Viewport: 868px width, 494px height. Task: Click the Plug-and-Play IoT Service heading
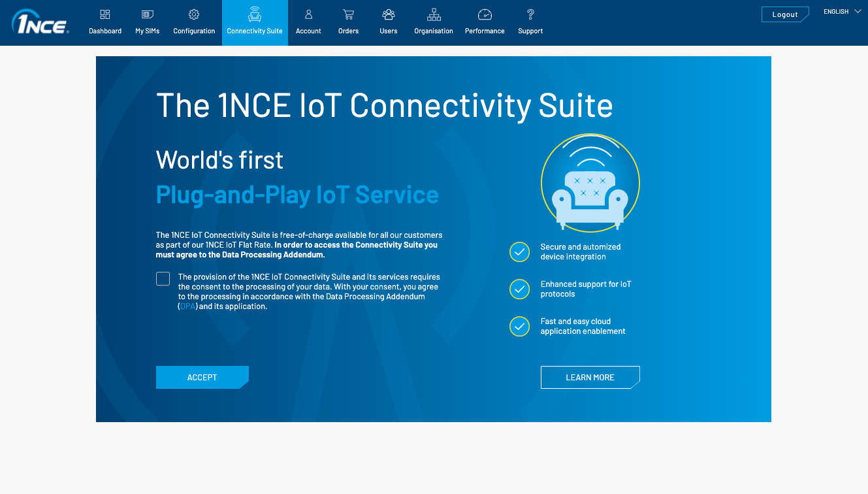pos(297,195)
